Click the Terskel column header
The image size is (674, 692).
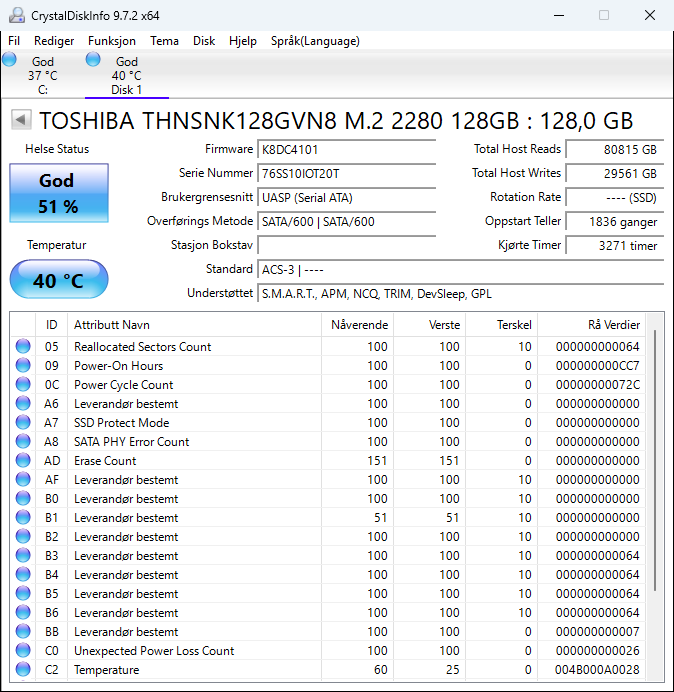click(x=501, y=325)
